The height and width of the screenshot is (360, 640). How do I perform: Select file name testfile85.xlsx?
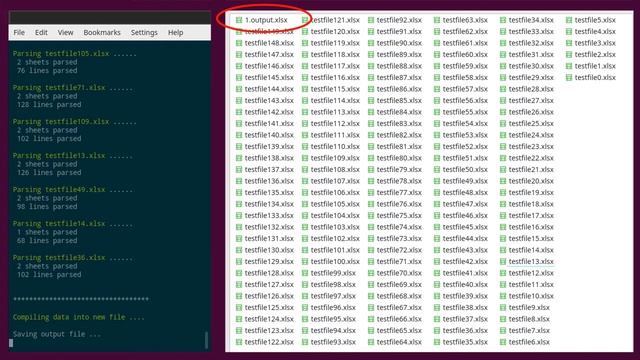coord(399,100)
